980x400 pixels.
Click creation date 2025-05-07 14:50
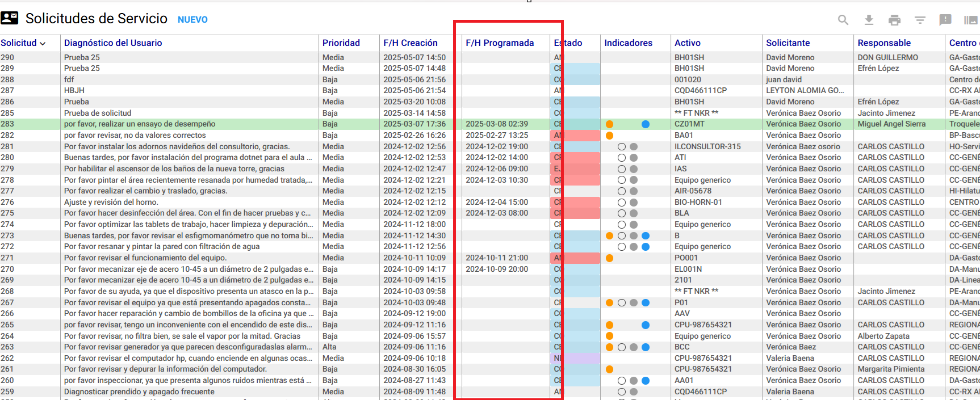point(414,57)
